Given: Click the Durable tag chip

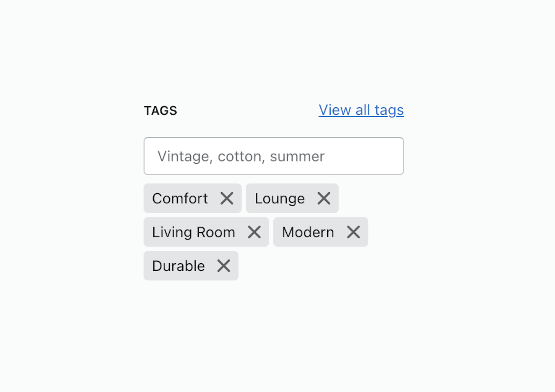Looking at the screenshot, I should 178,266.
